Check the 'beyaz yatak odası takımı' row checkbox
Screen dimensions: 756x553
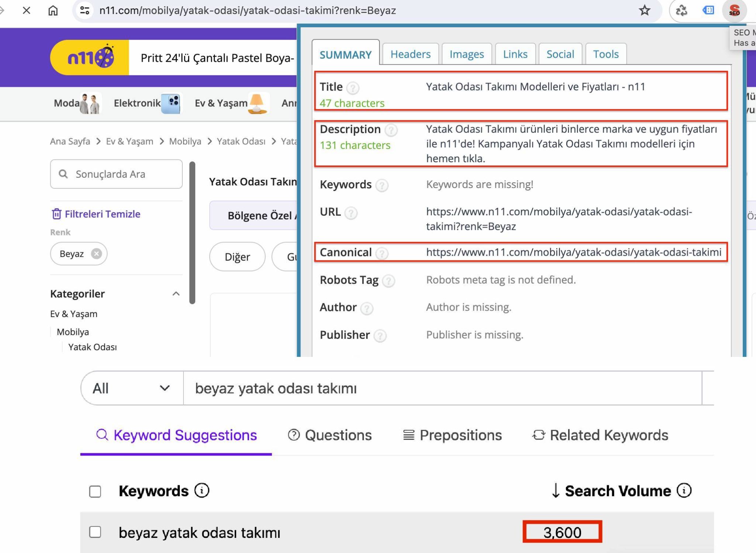coord(95,532)
